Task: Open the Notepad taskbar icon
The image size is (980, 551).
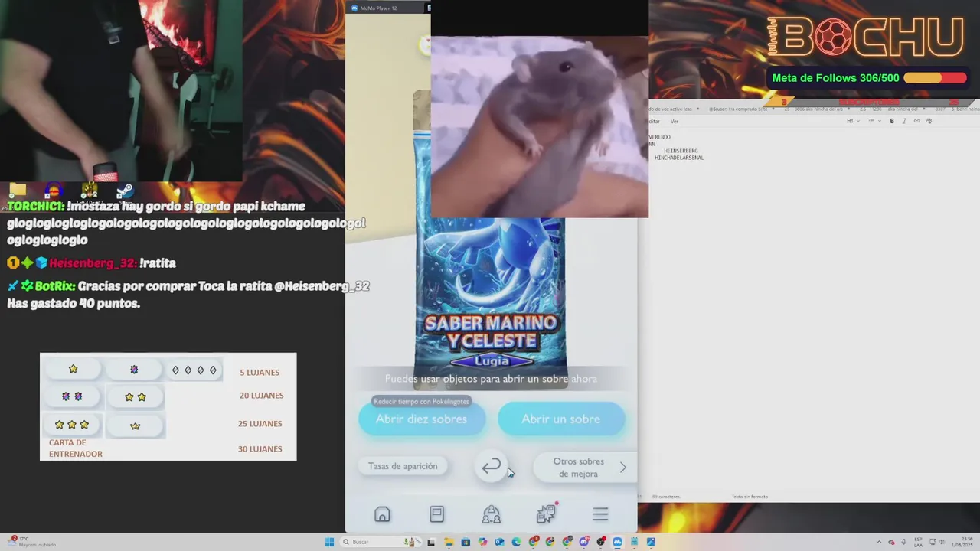Action: [x=634, y=542]
